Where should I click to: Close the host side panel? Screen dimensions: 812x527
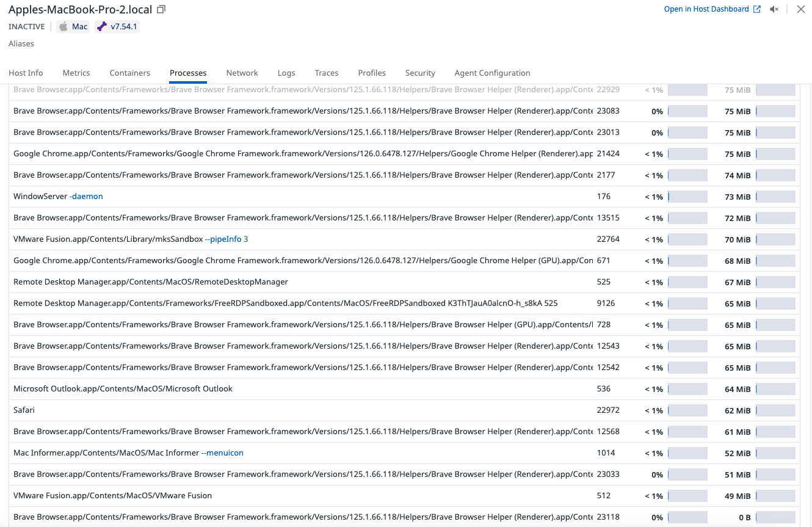click(x=801, y=9)
